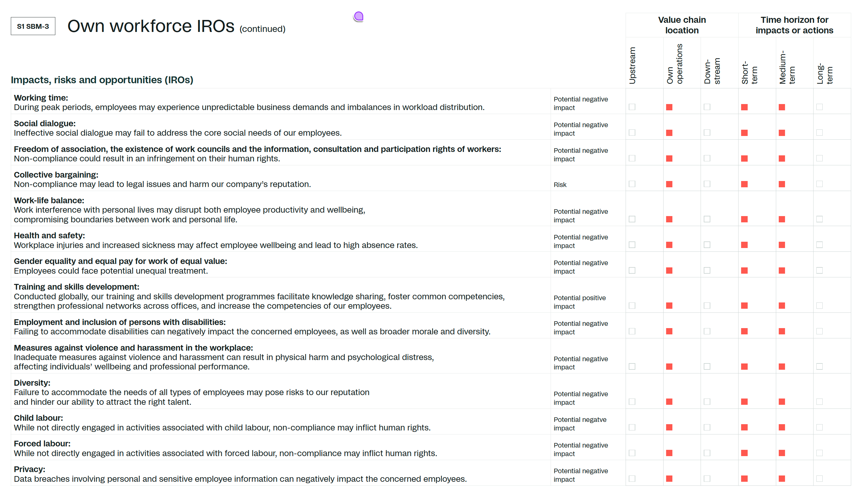868x500 pixels.
Task: Check Long-term box for Forced labour row
Action: pyautogui.click(x=819, y=453)
